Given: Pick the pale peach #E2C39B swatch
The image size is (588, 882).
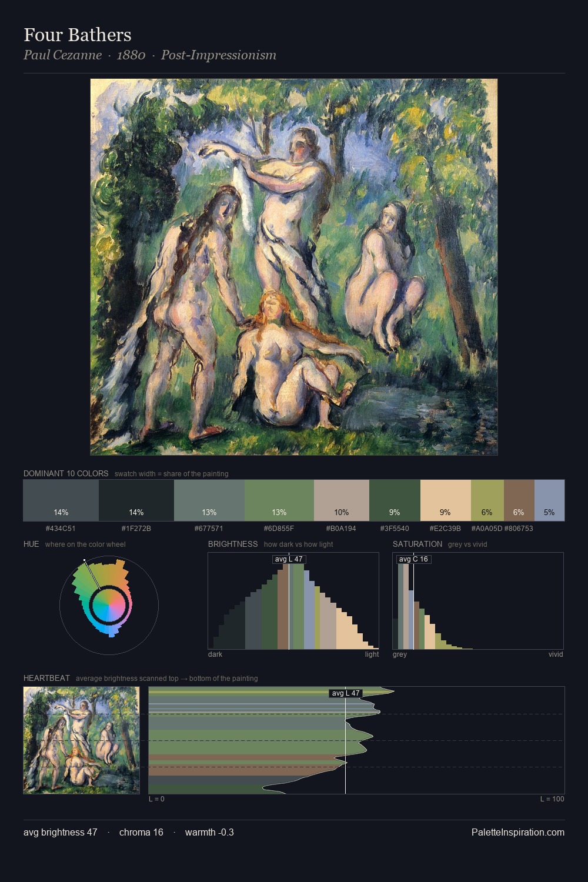Looking at the screenshot, I should coord(446,500).
